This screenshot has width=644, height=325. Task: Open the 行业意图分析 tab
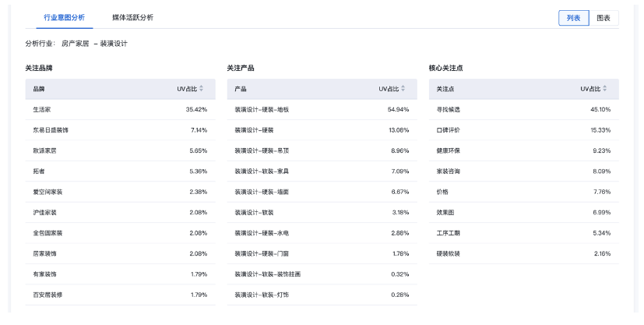(x=65, y=17)
